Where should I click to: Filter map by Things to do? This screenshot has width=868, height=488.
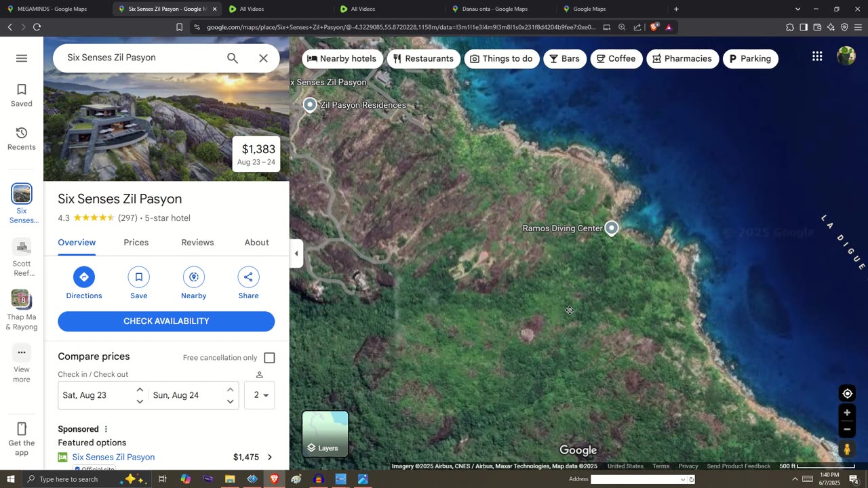pyautogui.click(x=502, y=59)
